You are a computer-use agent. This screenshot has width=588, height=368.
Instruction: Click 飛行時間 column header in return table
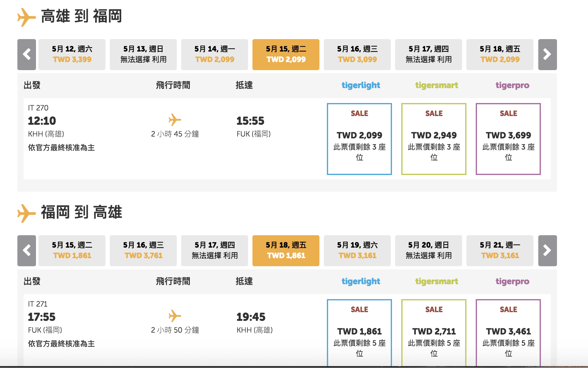click(x=173, y=281)
